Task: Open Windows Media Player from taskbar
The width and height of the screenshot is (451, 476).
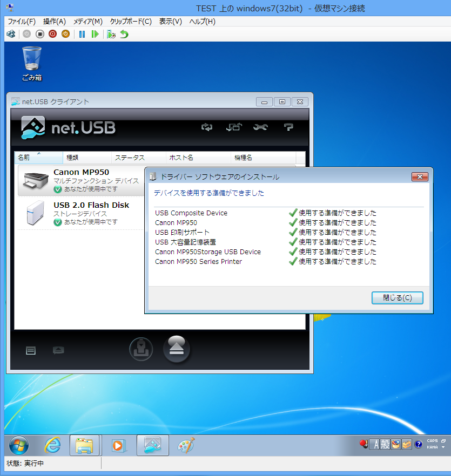Action: [118, 445]
